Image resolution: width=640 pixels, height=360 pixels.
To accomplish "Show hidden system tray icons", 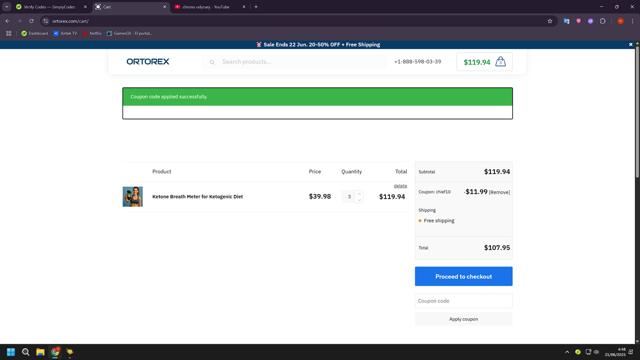I will pos(567,352).
